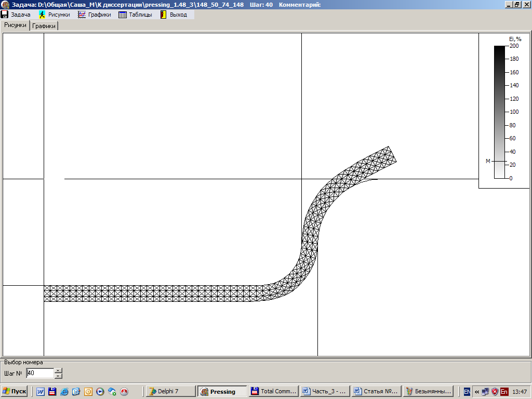This screenshot has width=532, height=399.
Task: Click the Выход exit door icon
Action: 163,15
